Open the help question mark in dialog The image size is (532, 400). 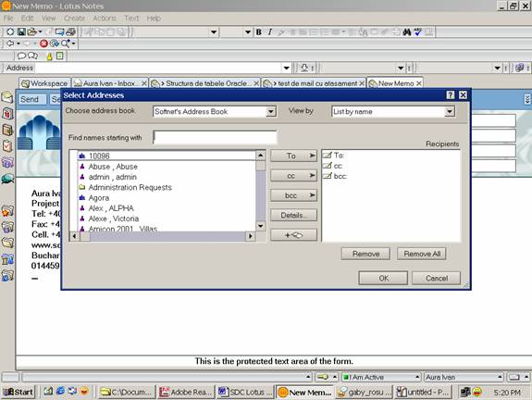(x=451, y=95)
